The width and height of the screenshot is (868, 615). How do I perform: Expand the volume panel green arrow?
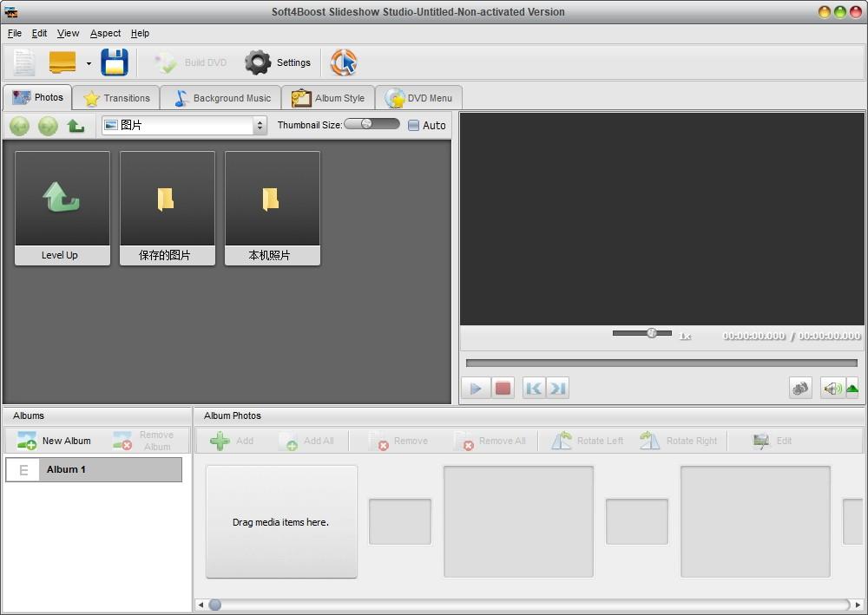(x=852, y=389)
